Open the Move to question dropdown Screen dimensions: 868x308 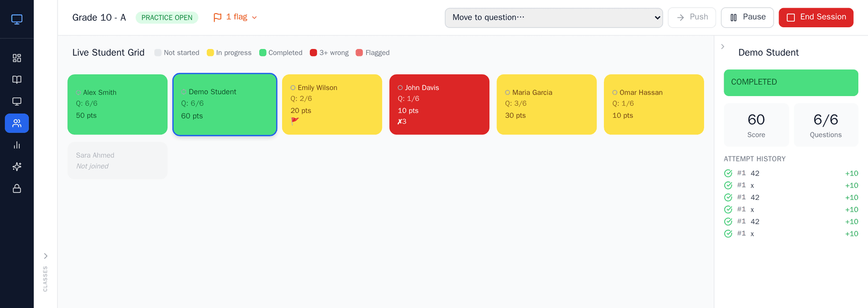point(554,17)
